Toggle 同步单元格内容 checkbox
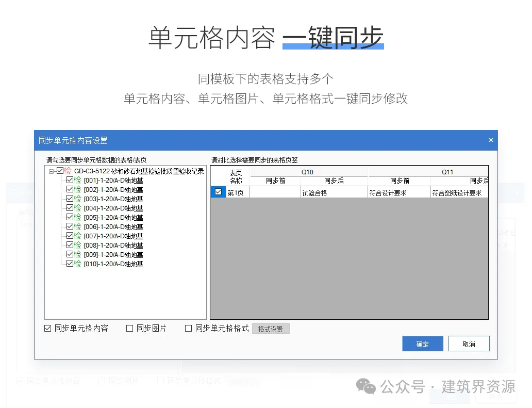This screenshot has width=532, height=408. tap(48, 328)
